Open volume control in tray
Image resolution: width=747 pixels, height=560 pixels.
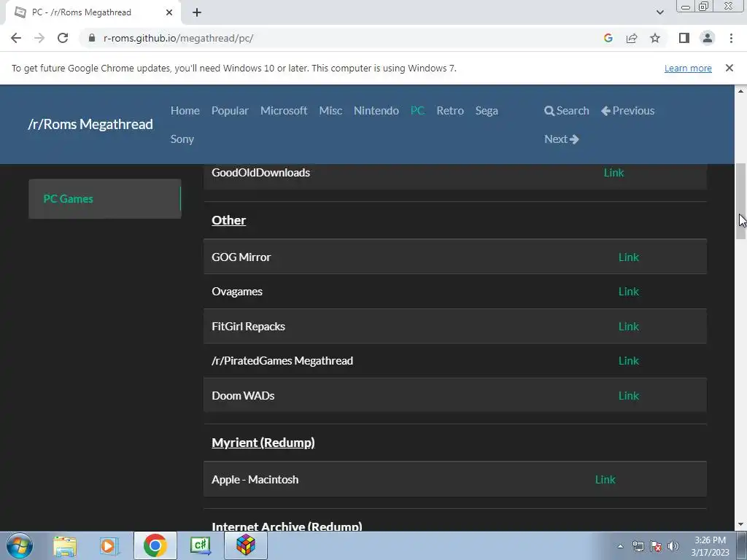point(673,546)
